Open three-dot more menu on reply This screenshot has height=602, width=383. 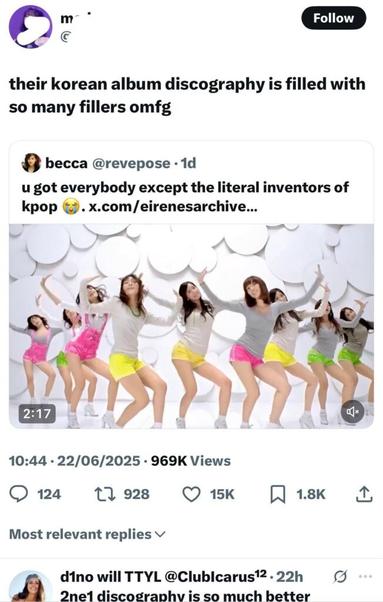coord(365,576)
